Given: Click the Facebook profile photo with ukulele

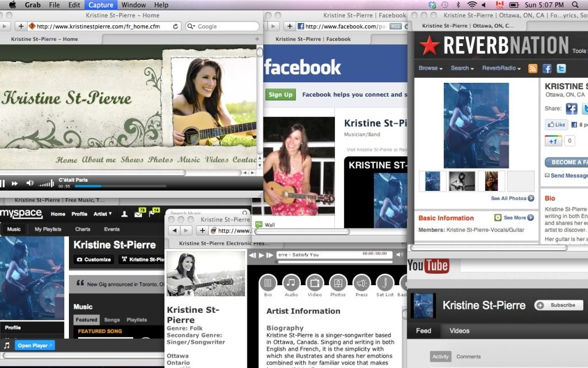Looking at the screenshot, I should click(299, 166).
